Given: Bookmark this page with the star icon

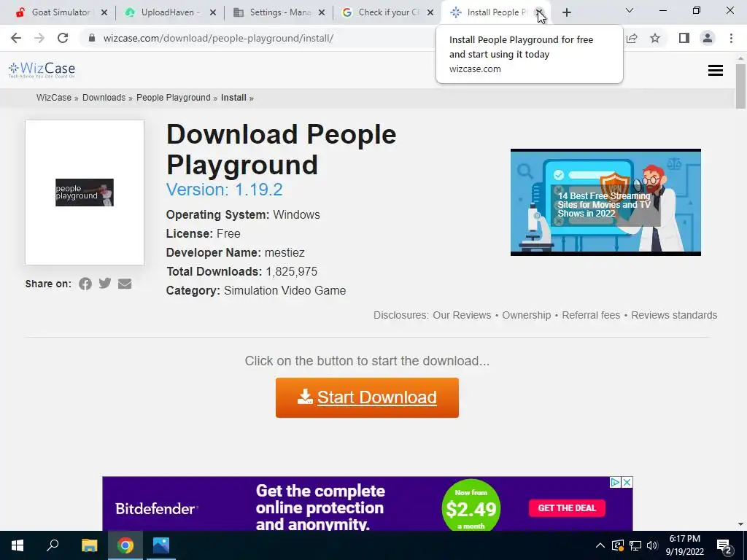Looking at the screenshot, I should point(656,38).
